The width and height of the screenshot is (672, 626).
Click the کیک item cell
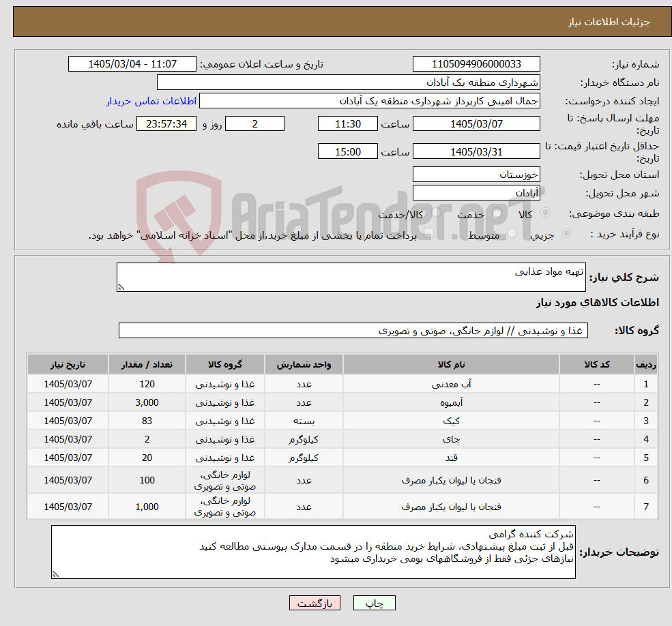(451, 421)
